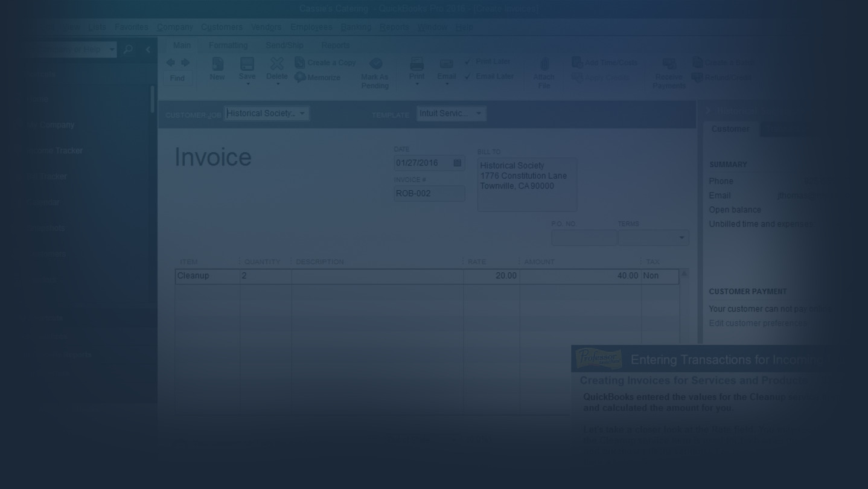Screen dimensions: 868x489
Task: Expand the Save dropdown arrow
Action: pyautogui.click(x=247, y=84)
